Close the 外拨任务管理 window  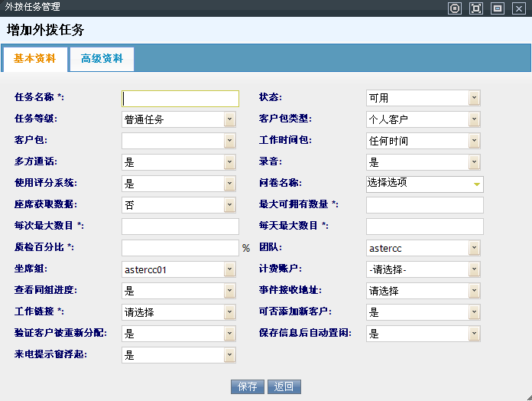coord(518,8)
